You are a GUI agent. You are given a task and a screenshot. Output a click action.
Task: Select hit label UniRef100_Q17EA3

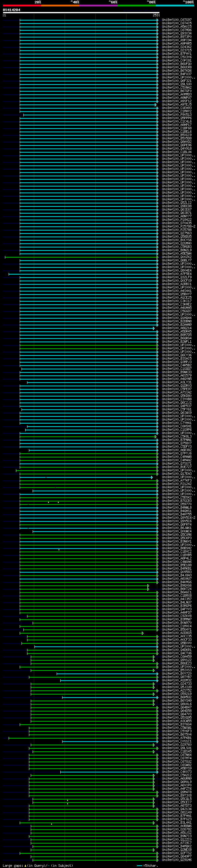point(177,474)
